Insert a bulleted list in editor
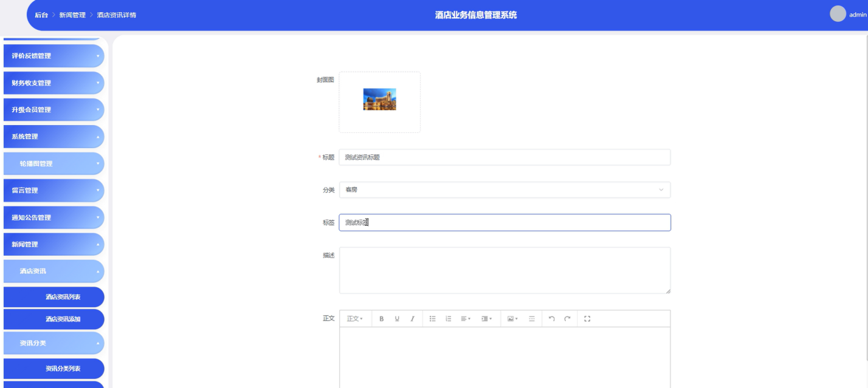Image resolution: width=868 pixels, height=388 pixels. tap(433, 319)
